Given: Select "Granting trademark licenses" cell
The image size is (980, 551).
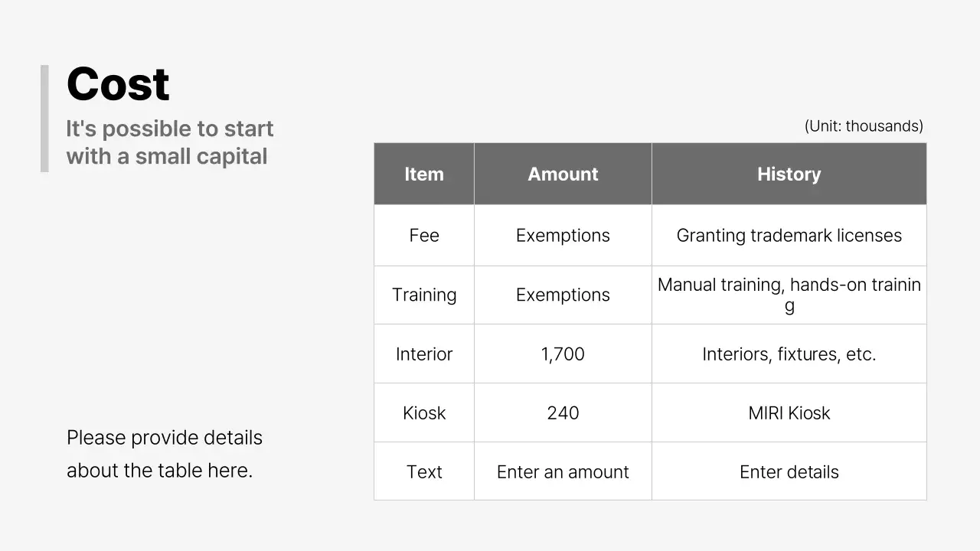Looking at the screenshot, I should 789,236.
